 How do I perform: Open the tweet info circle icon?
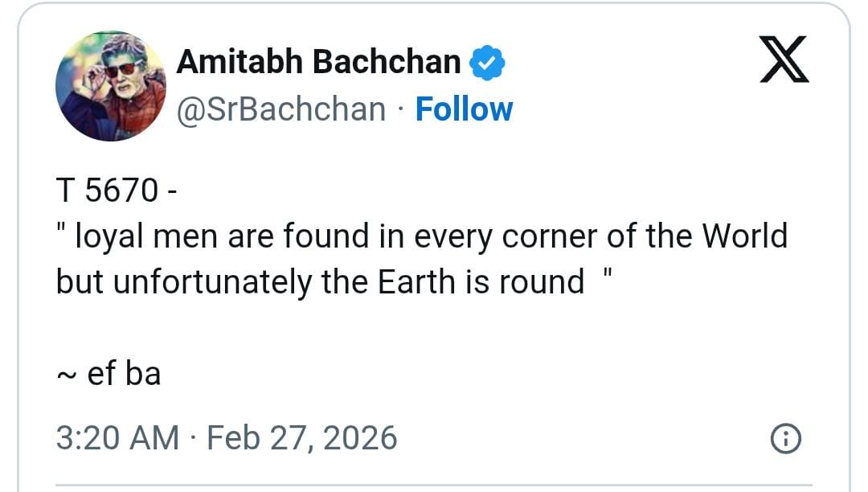785,439
